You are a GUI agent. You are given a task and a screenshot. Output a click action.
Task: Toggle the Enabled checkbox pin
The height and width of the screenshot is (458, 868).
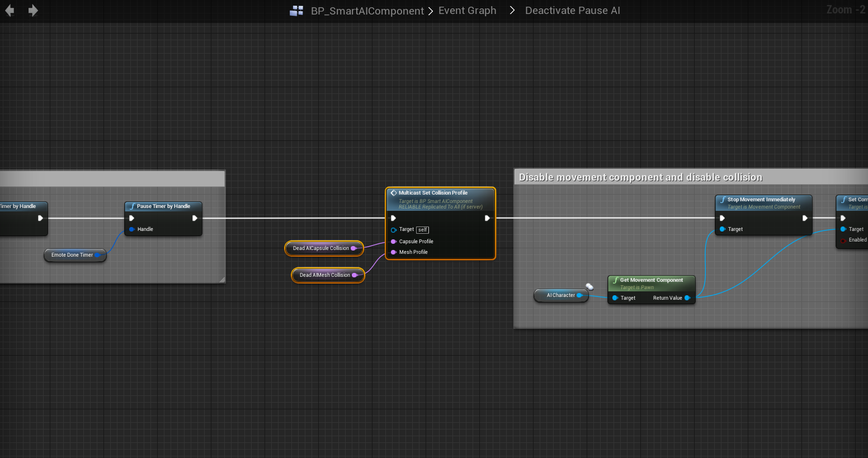pyautogui.click(x=843, y=240)
